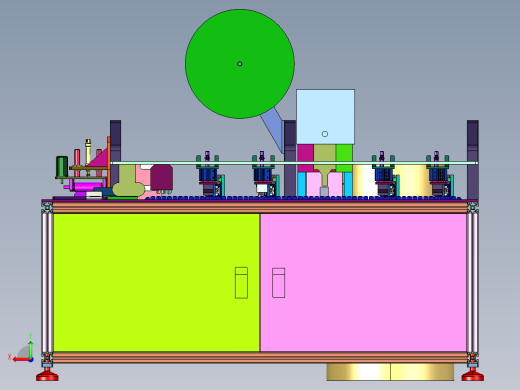This screenshot has width=520, height=390.
Task: Select the blue angled bracket under the reel
Action: [273, 129]
